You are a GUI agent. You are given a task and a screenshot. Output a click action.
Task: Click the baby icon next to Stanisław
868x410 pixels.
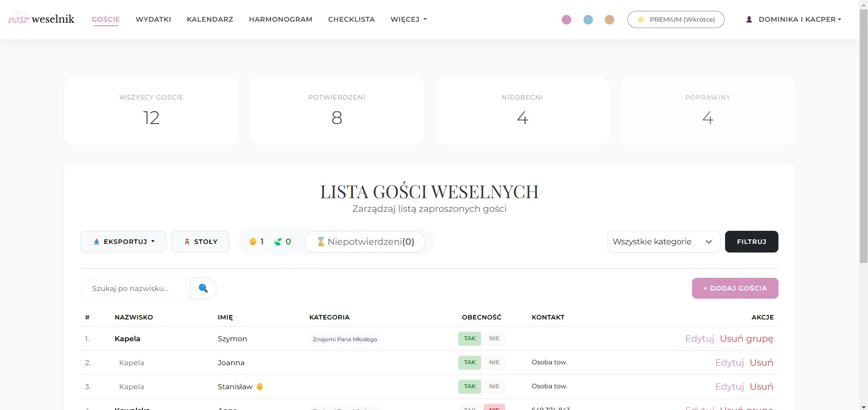click(x=260, y=386)
